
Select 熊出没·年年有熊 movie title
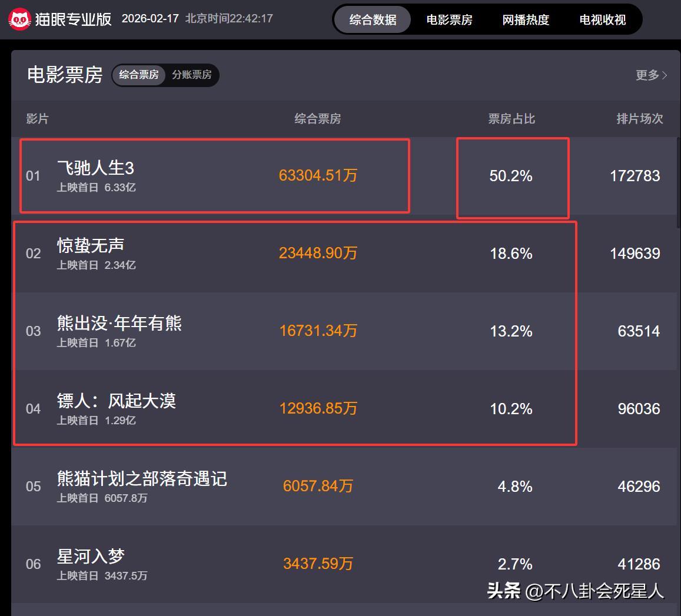119,324
